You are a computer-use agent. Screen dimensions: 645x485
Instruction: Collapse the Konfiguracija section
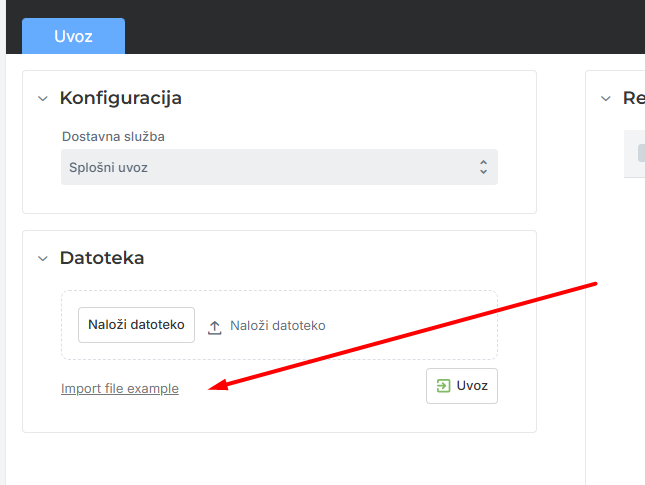43,99
